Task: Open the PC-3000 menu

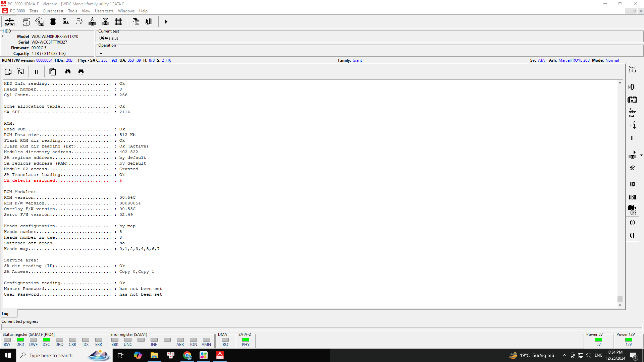Action: pyautogui.click(x=17, y=11)
